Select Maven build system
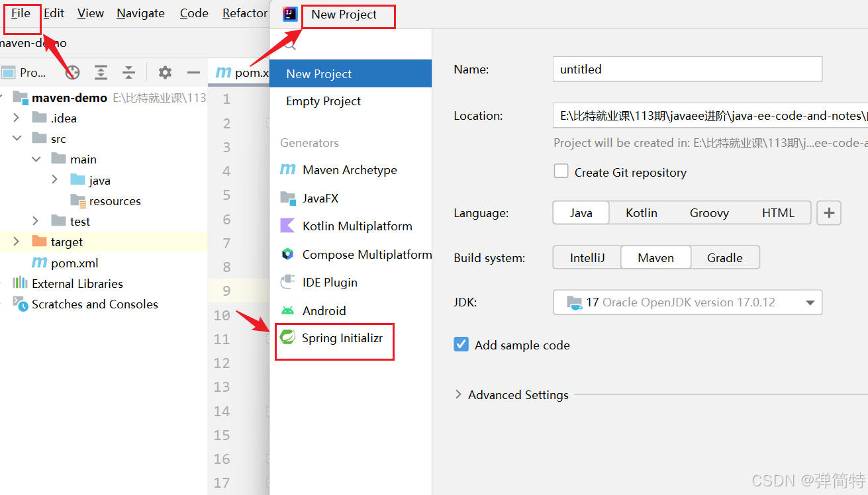 [656, 257]
